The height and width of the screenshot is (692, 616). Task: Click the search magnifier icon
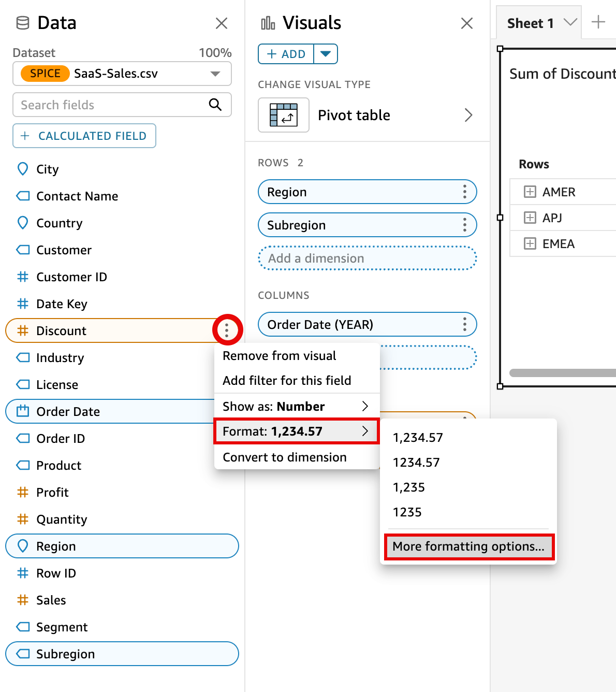(x=215, y=105)
